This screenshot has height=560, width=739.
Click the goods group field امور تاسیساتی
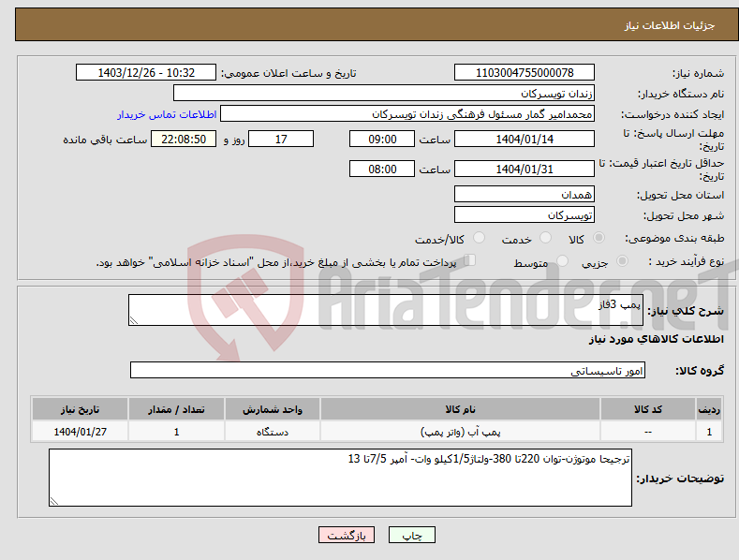[388, 371]
